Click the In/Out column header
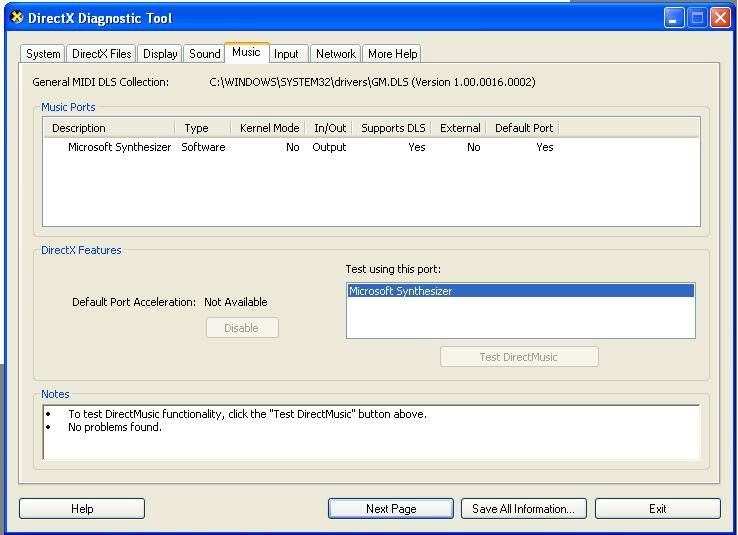The width and height of the screenshot is (738, 535). tap(329, 128)
